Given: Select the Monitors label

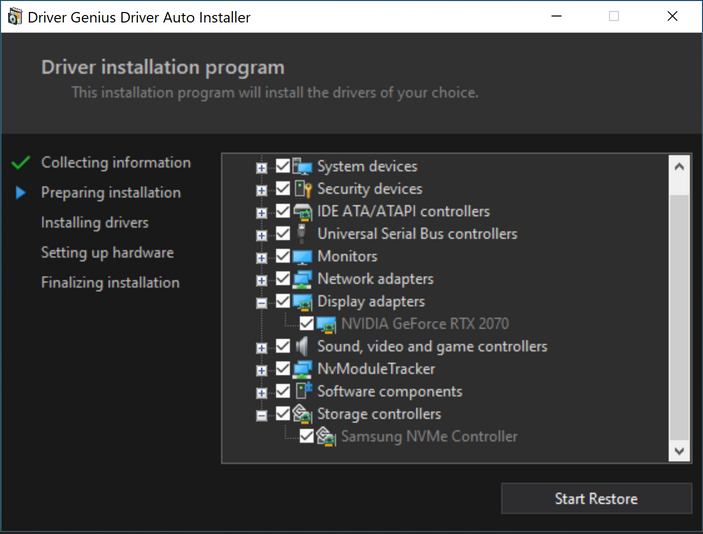Looking at the screenshot, I should (347, 256).
